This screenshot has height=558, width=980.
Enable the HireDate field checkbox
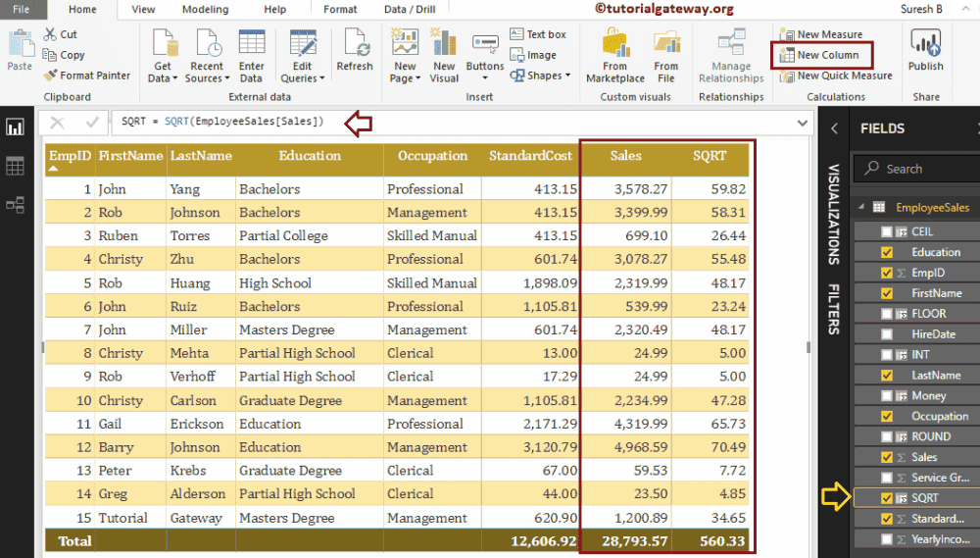(x=887, y=334)
